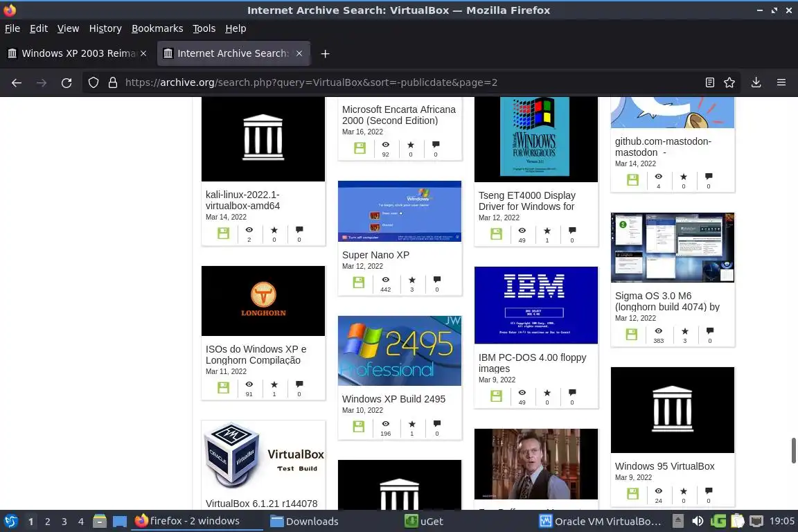Reload the current page
The height and width of the screenshot is (532, 798).
66,82
